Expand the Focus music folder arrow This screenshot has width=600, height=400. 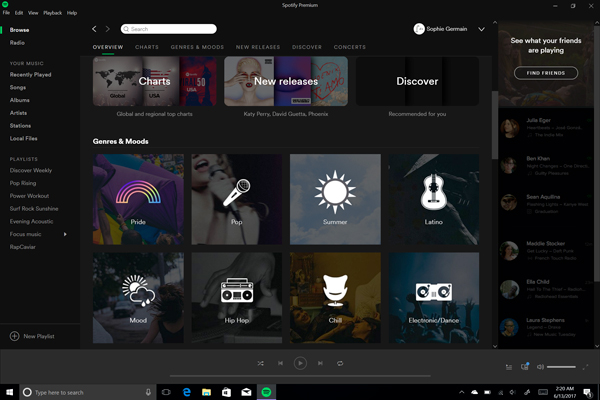tap(65, 234)
